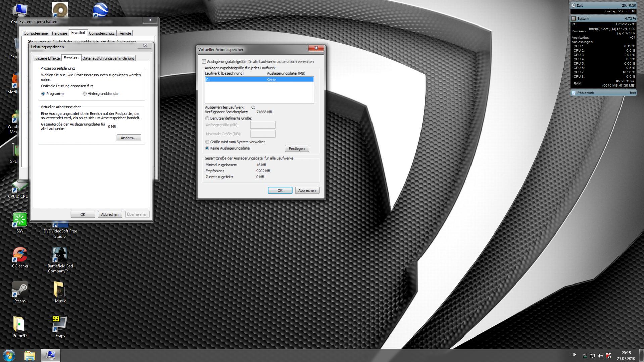644x362 pixels.
Task: Select Benutzerdefinierte Größe radio button
Action: [207, 118]
